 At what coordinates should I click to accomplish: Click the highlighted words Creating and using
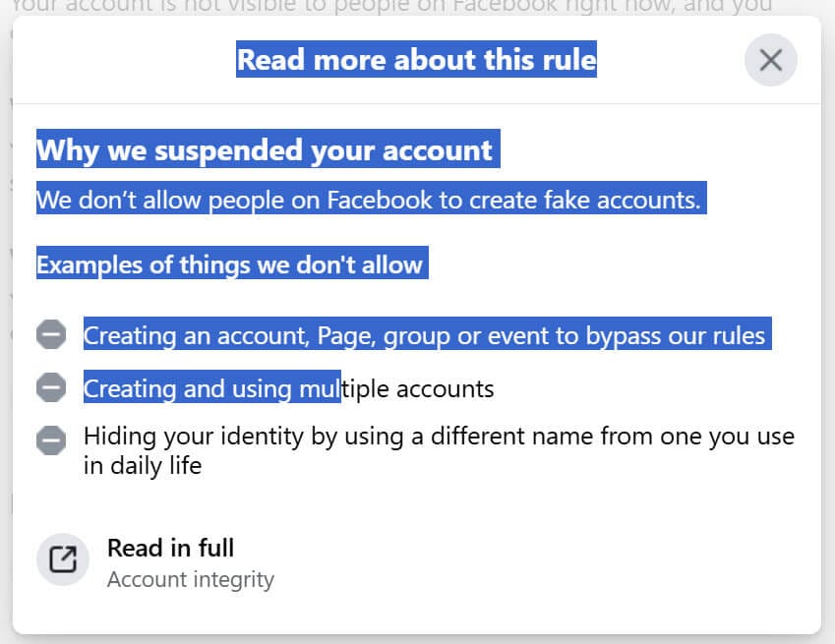(x=189, y=388)
